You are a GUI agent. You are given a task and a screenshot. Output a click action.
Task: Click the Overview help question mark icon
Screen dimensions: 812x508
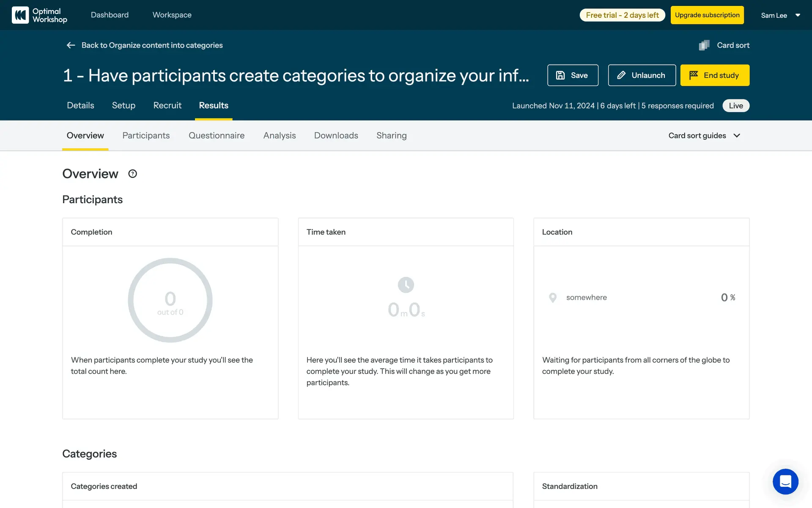(132, 174)
